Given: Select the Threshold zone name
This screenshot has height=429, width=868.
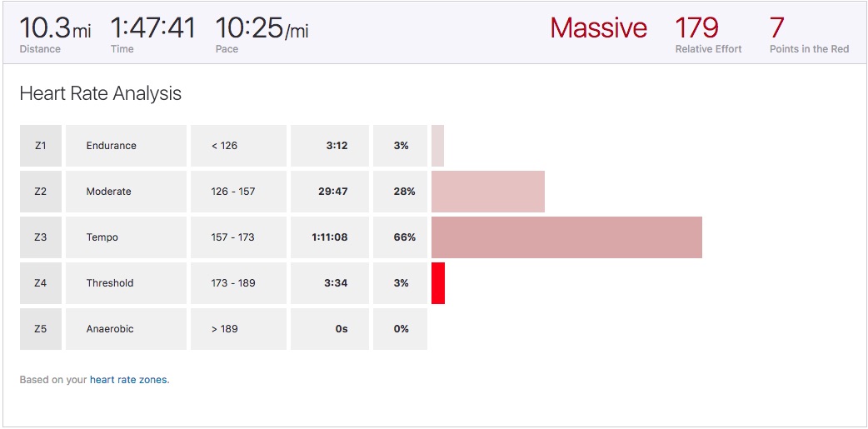Looking at the screenshot, I should [110, 283].
